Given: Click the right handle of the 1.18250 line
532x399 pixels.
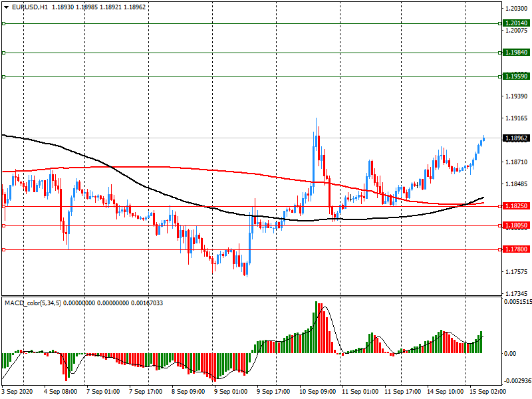Looking at the screenshot, I should tap(500, 206).
